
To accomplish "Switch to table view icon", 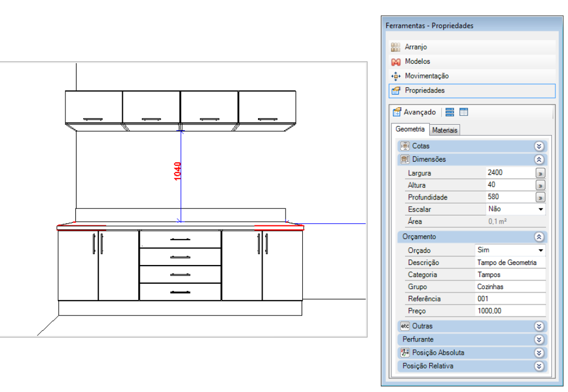I will [x=463, y=112].
